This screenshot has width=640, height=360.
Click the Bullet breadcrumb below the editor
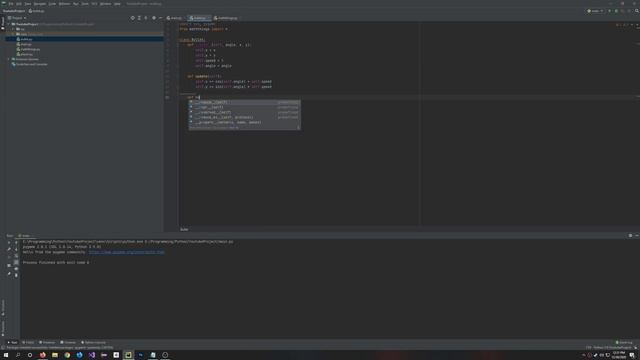tap(184, 229)
